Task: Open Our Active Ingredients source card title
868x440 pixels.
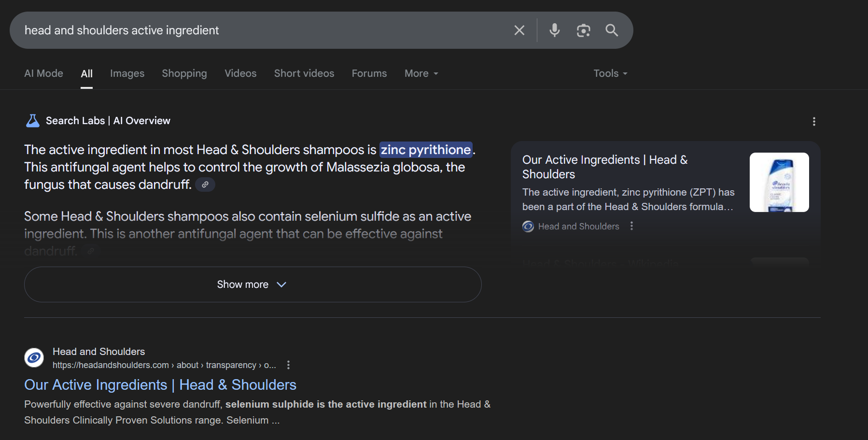Action: click(x=605, y=167)
